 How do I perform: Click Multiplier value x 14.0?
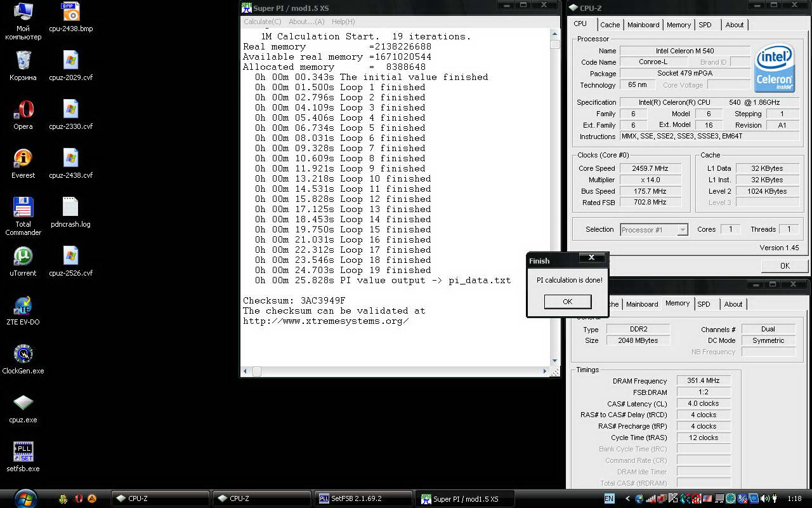[650, 180]
